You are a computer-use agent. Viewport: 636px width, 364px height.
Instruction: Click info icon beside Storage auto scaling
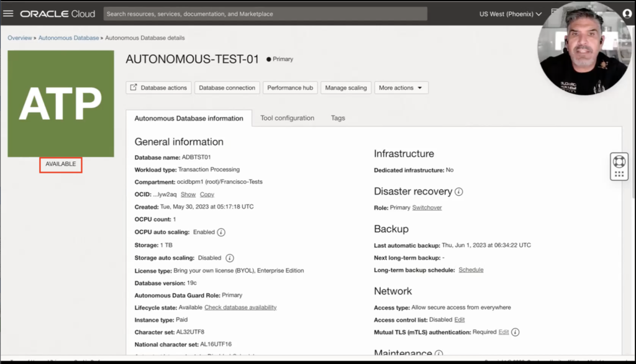pos(229,258)
